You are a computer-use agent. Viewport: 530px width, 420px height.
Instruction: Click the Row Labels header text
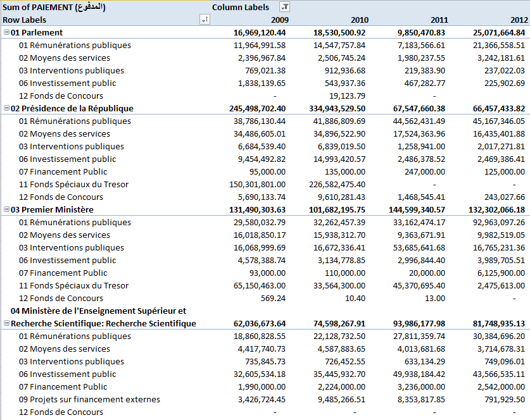pos(24,20)
